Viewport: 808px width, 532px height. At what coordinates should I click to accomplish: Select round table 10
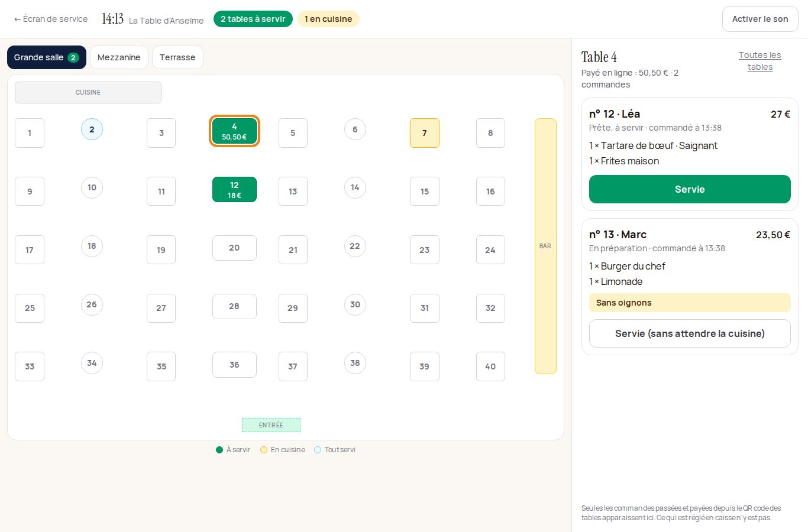[92, 187]
